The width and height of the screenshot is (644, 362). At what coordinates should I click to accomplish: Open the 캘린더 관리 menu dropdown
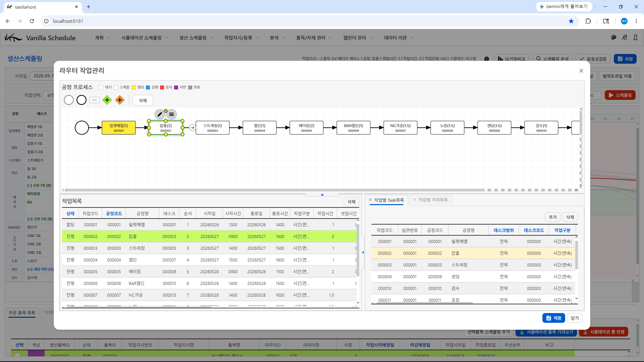pyautogui.click(x=358, y=38)
